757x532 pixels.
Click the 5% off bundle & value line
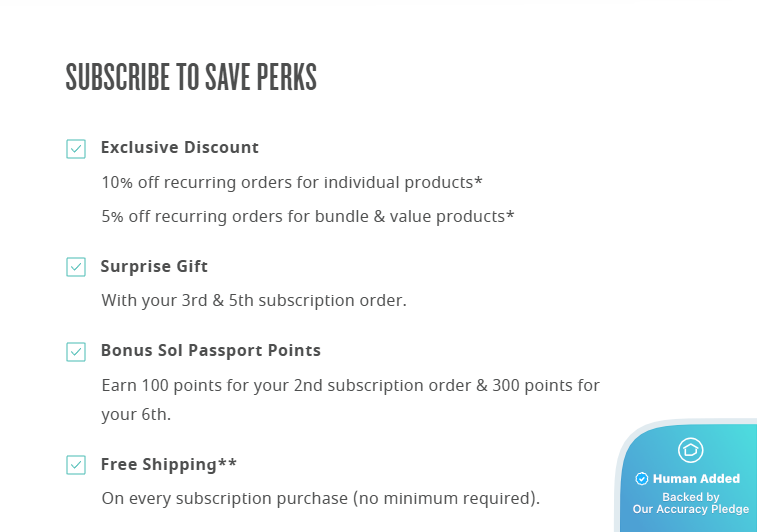pos(308,216)
